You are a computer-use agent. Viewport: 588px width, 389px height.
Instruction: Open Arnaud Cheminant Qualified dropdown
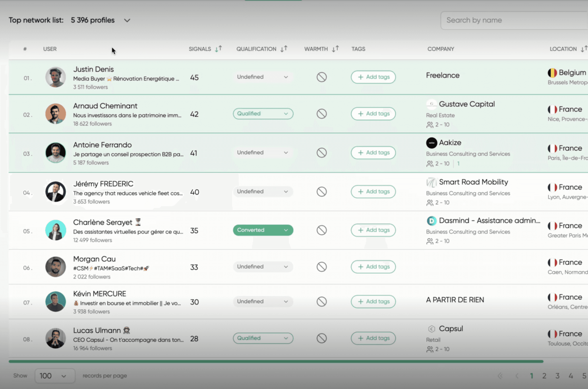pos(263,114)
